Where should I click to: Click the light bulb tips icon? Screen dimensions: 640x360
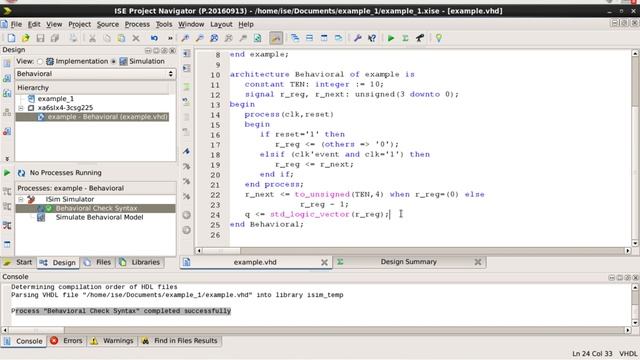tap(438, 38)
